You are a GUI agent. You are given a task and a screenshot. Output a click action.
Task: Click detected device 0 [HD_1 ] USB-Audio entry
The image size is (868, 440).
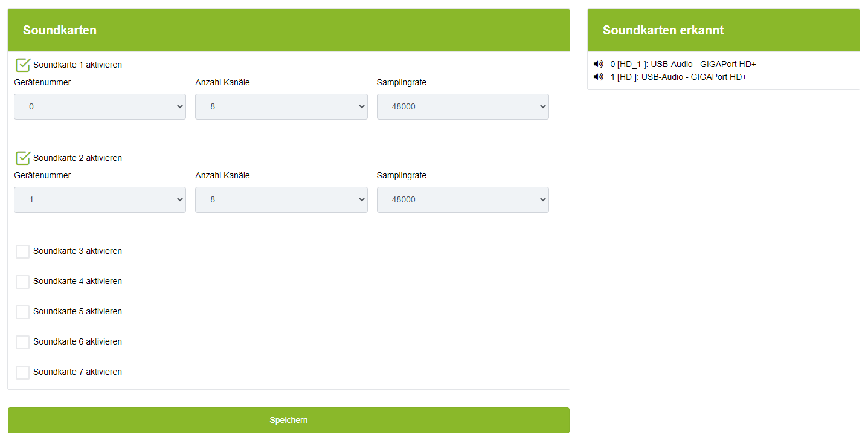(683, 64)
